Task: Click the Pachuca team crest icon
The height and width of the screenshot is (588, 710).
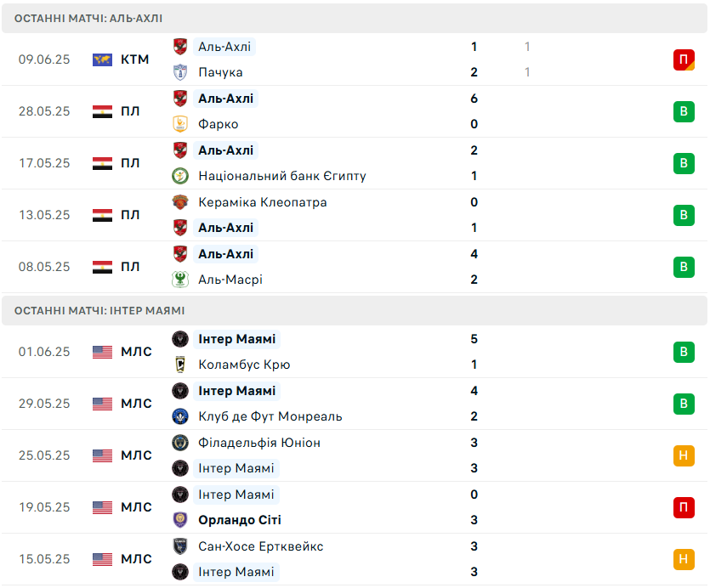Action: tap(180, 72)
